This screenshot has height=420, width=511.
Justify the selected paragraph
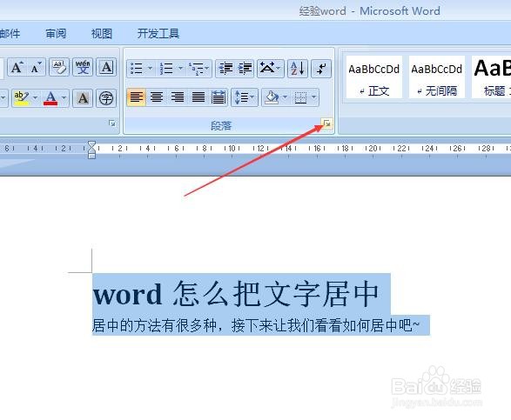click(x=198, y=97)
